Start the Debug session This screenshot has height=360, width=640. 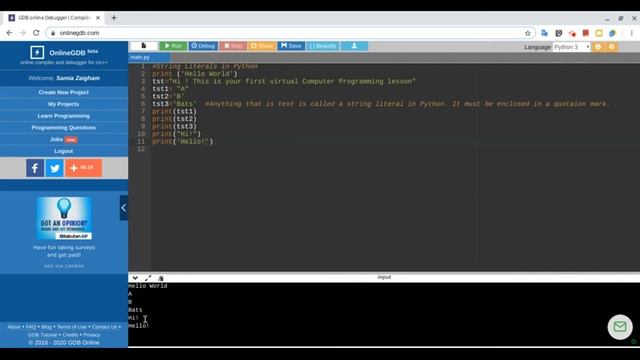coord(203,46)
